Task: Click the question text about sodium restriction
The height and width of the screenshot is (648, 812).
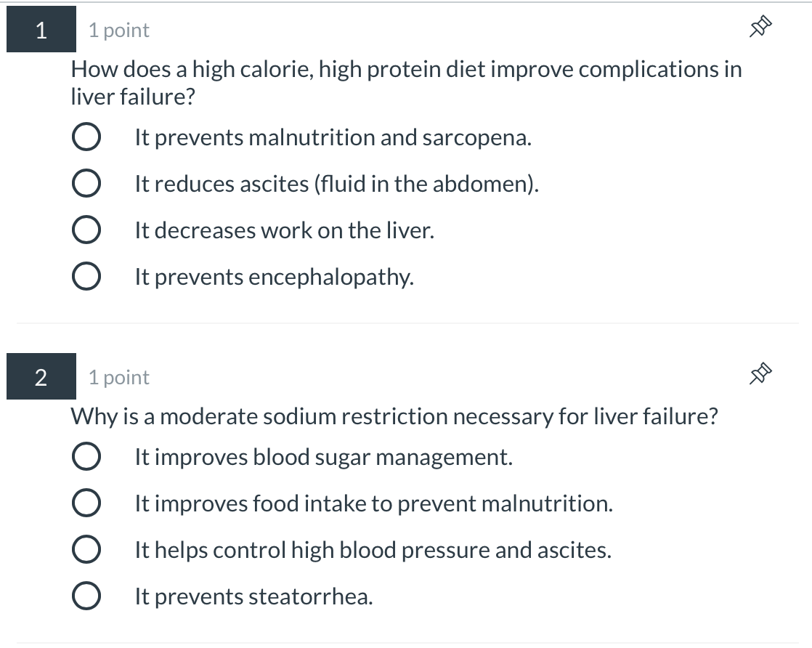Action: click(x=394, y=417)
